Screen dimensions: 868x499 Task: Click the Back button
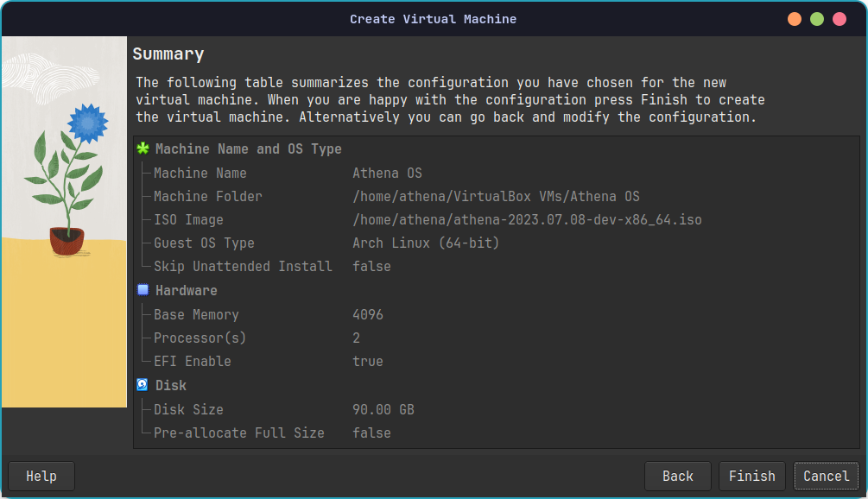677,476
